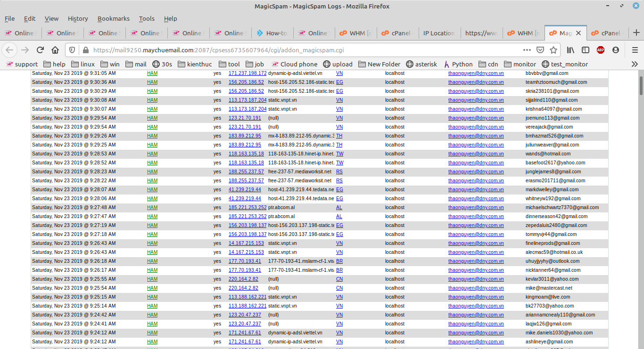Open the Python bookmark

pos(458,64)
